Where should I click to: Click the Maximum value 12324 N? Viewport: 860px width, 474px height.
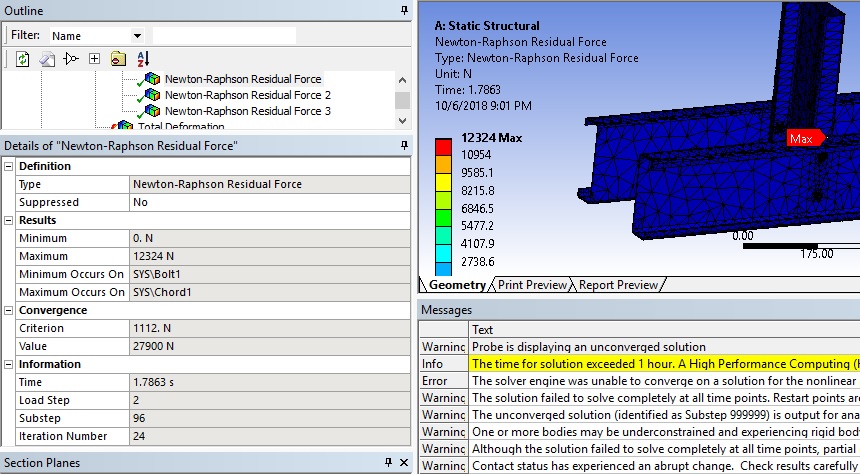click(x=270, y=256)
